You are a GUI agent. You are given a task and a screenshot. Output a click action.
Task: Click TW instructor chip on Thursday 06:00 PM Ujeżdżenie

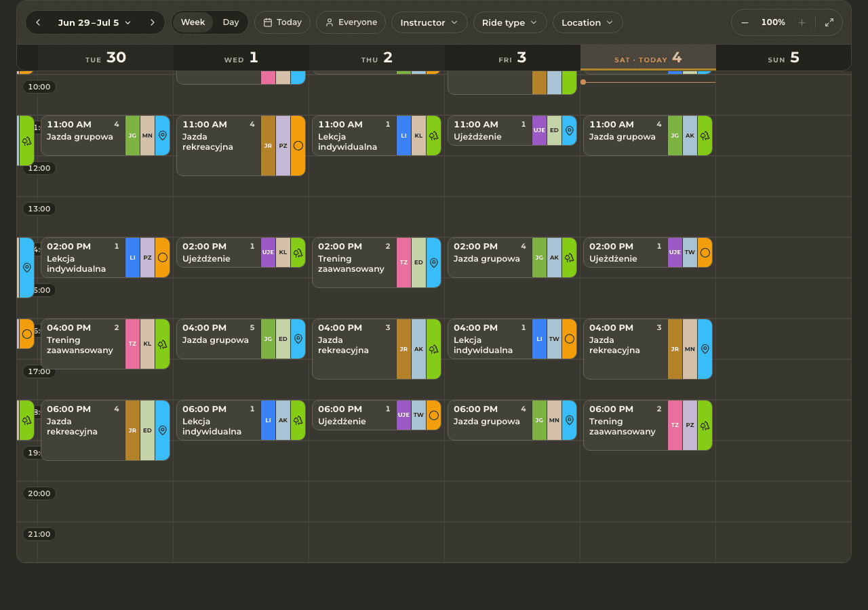point(419,415)
